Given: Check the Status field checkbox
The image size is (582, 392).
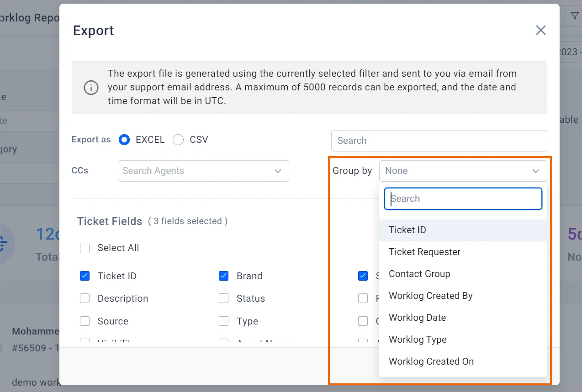Looking at the screenshot, I should (x=224, y=298).
